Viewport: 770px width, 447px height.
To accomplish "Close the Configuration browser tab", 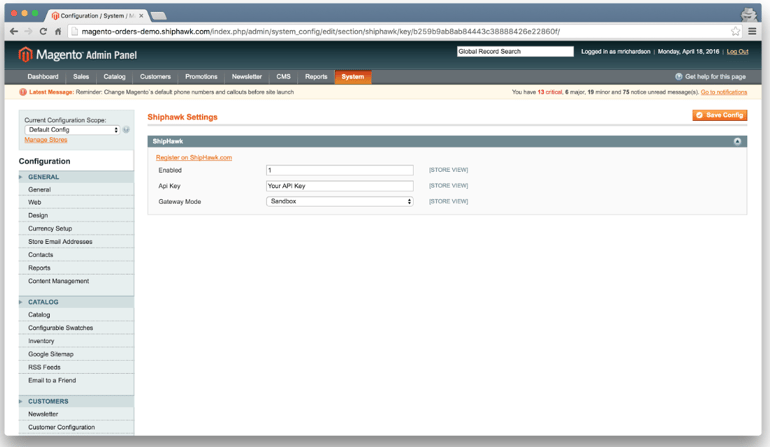I will [141, 16].
